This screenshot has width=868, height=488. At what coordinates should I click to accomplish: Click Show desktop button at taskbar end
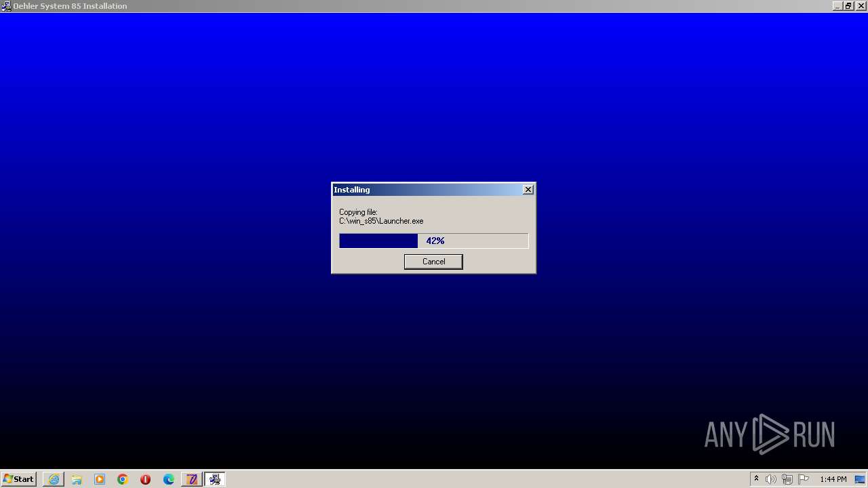(860, 479)
